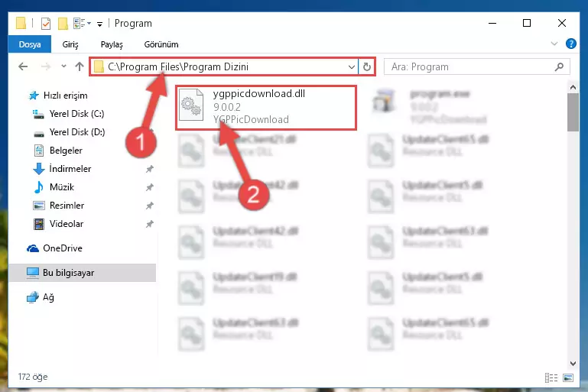Go back with the left arrow

pos(23,66)
